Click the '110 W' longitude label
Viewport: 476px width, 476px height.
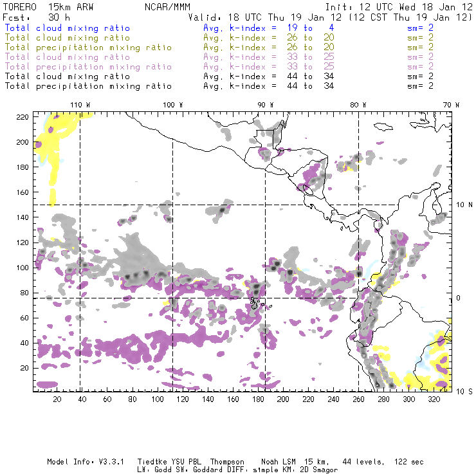pyautogui.click(x=80, y=105)
